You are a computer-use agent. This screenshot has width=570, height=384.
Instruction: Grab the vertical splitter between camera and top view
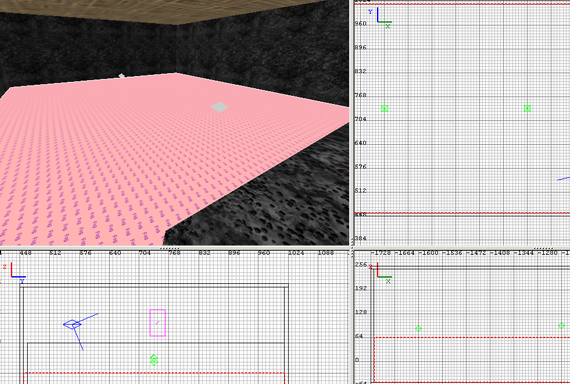click(351, 123)
